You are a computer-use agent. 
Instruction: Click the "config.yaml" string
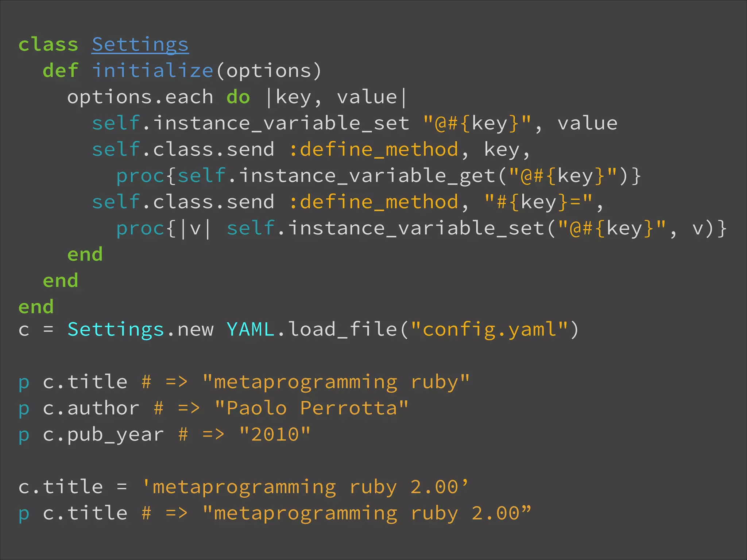tap(489, 330)
